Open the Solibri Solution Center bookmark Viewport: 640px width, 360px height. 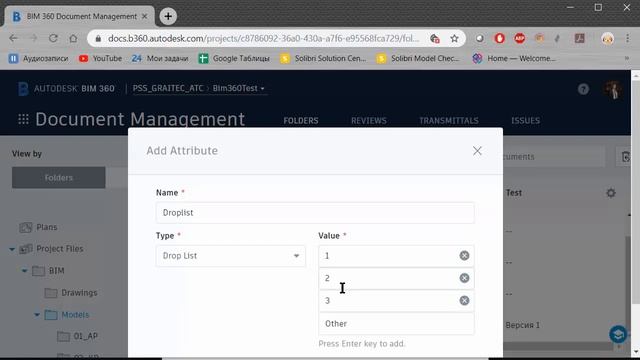point(323,58)
